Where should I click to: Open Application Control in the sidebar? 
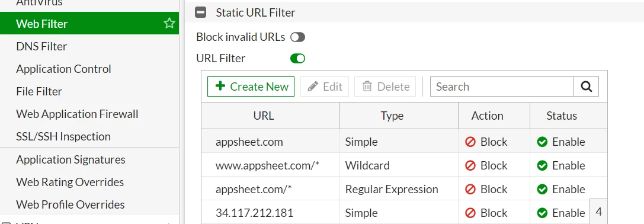(89, 69)
